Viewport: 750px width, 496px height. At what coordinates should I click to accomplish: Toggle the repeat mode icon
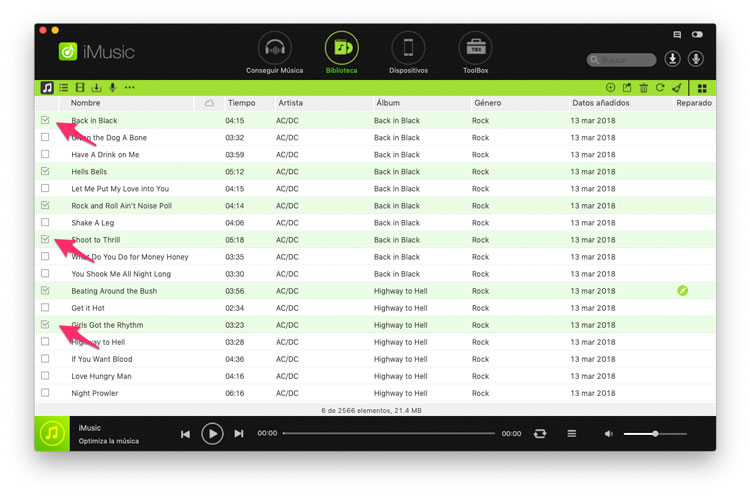tap(540, 433)
